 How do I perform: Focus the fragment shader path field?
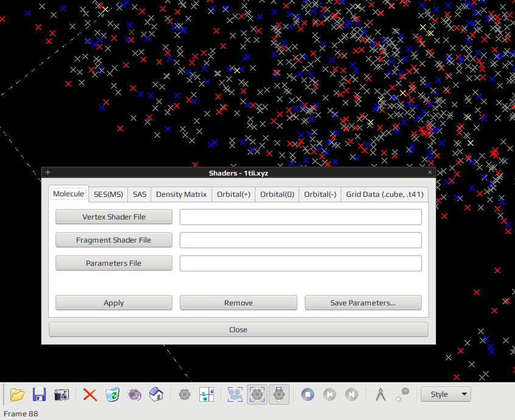click(300, 240)
